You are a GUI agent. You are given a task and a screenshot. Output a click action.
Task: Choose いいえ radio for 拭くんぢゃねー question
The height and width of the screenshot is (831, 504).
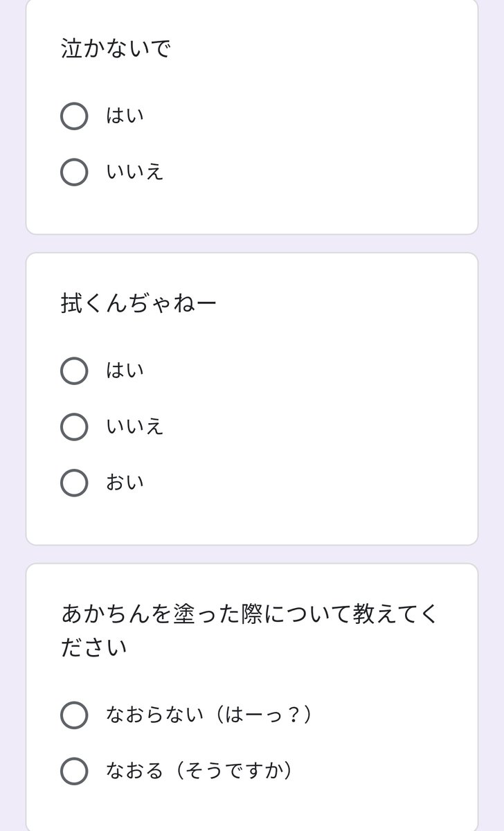(x=74, y=427)
